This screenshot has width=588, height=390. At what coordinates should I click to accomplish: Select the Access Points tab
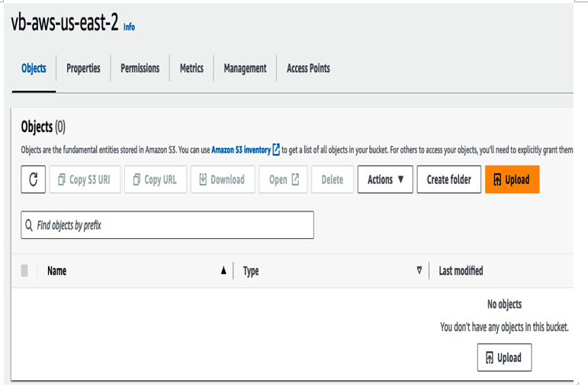(308, 69)
